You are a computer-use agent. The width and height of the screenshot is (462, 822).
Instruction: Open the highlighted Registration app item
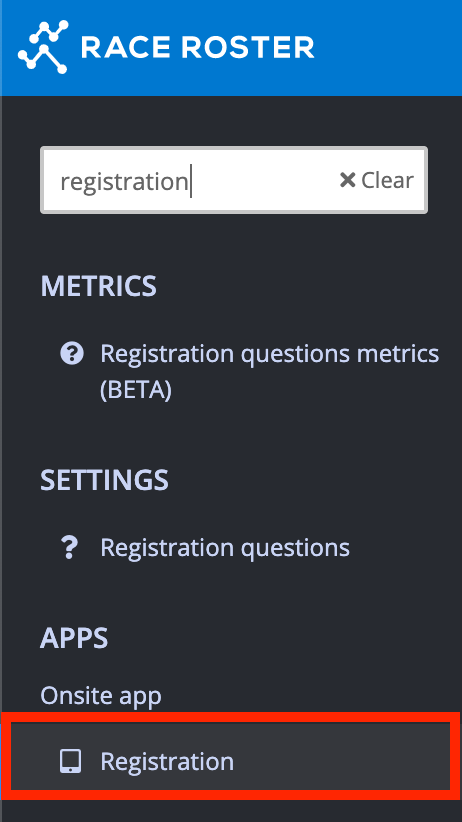231,762
